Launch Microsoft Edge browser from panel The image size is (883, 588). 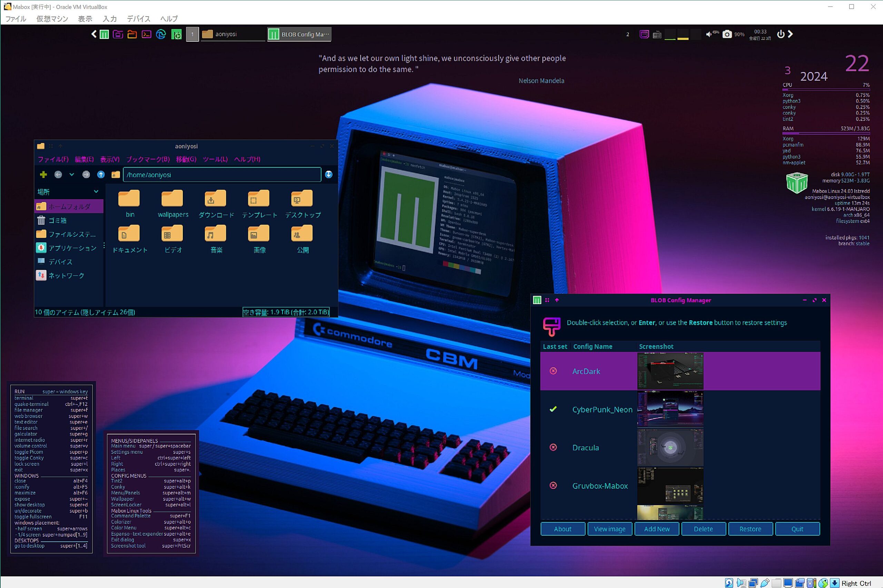tap(161, 34)
